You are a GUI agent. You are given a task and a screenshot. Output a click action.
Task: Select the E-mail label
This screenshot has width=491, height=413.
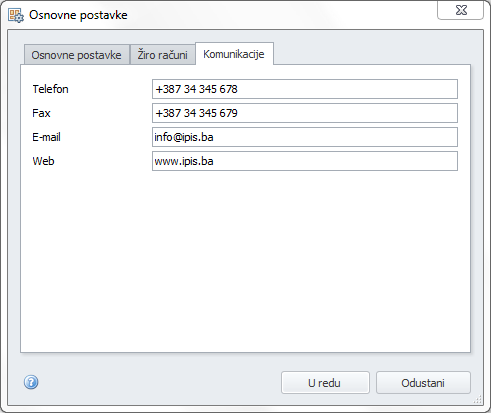tap(46, 137)
